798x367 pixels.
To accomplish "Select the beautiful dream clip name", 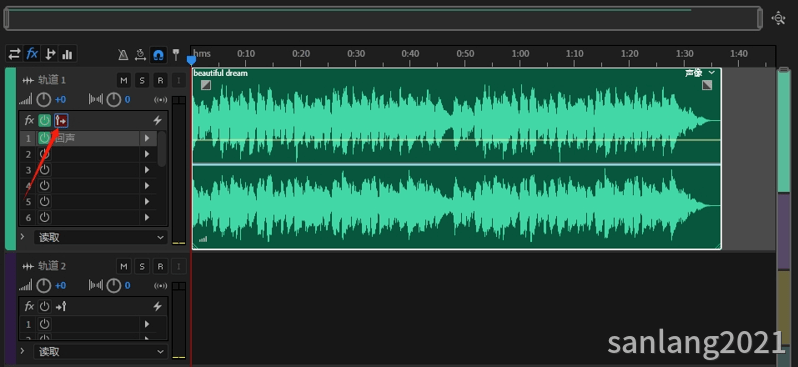I will [220, 73].
